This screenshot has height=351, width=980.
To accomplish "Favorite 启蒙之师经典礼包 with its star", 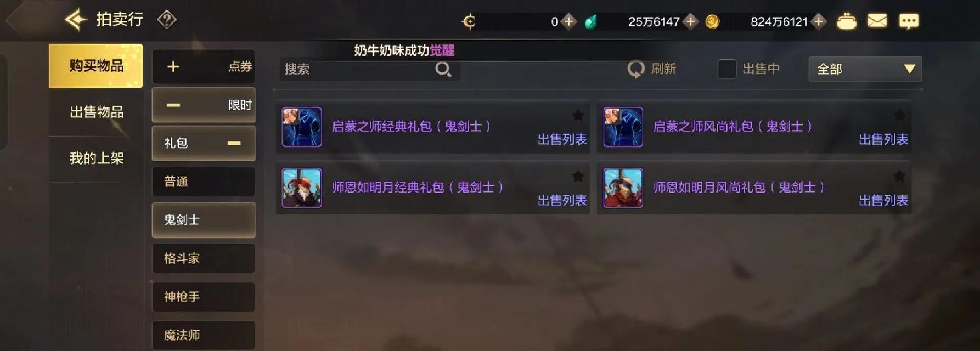I will [578, 115].
